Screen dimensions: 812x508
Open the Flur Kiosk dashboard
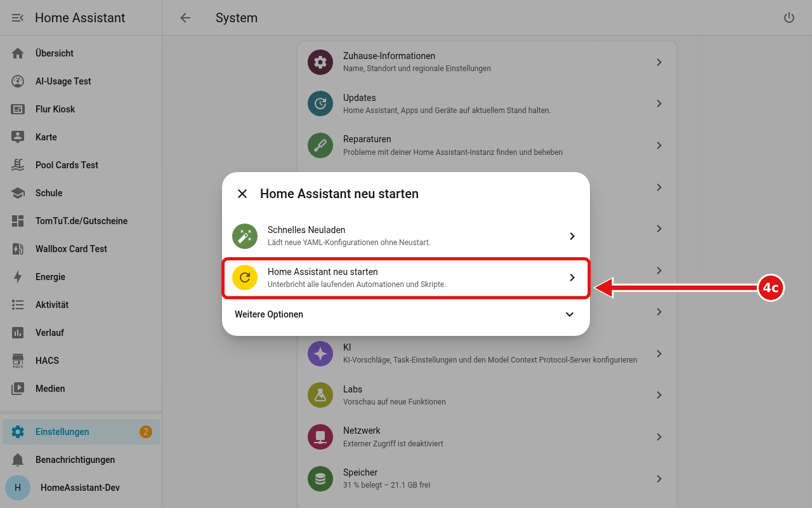pos(81,109)
